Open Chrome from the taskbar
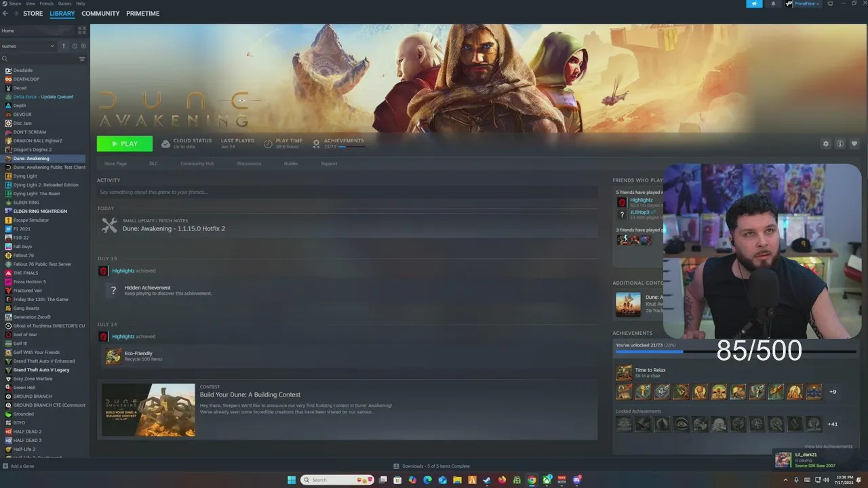Viewport: 868px width, 488px height. tap(532, 480)
